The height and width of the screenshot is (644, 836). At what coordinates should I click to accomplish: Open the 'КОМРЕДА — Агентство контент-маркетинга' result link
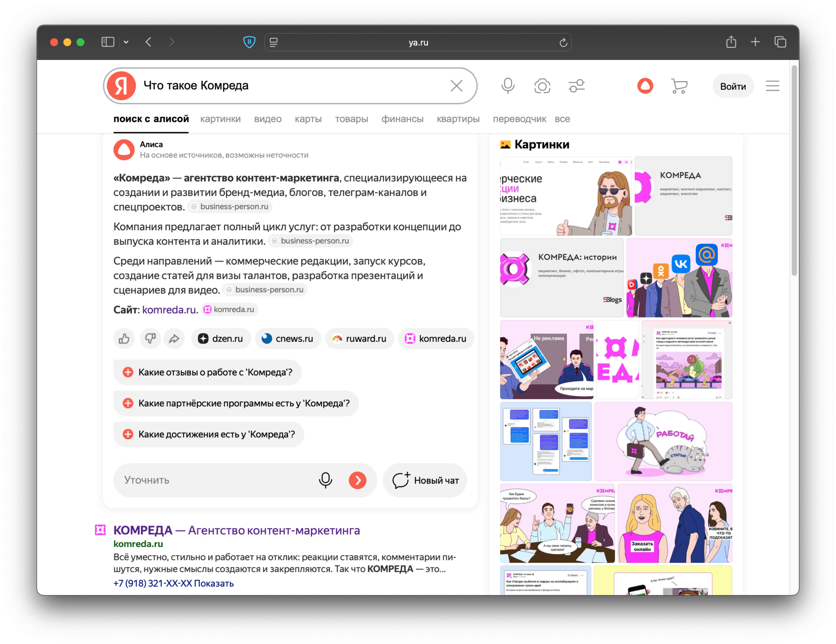(x=236, y=530)
